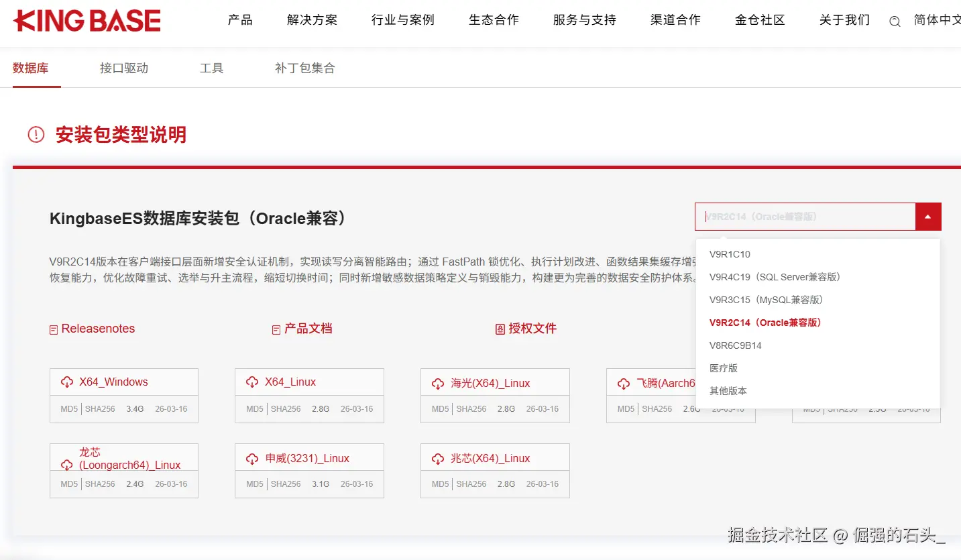961x560 pixels.
Task: Click SHA256 under 申威(3231)_Linux
Action: pos(286,484)
